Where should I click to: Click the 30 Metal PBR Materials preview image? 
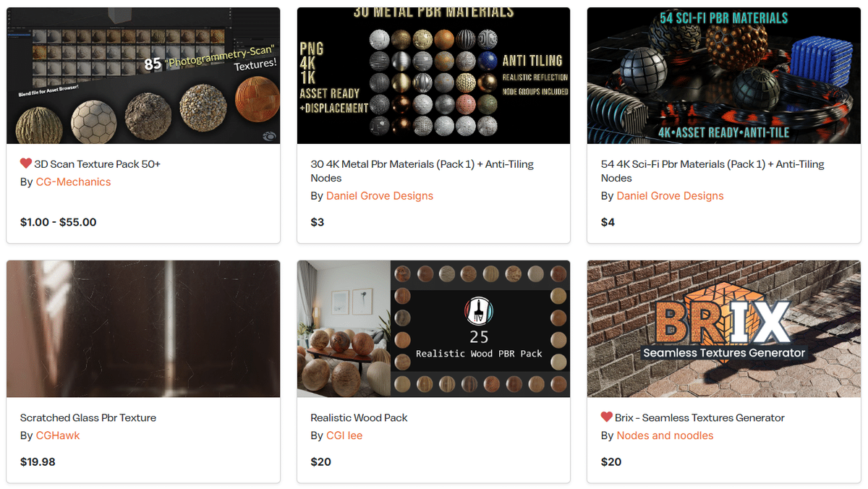click(x=433, y=75)
